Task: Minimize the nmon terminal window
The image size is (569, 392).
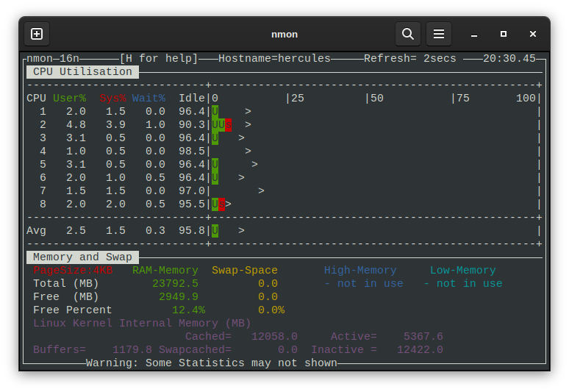Action: 474,34
